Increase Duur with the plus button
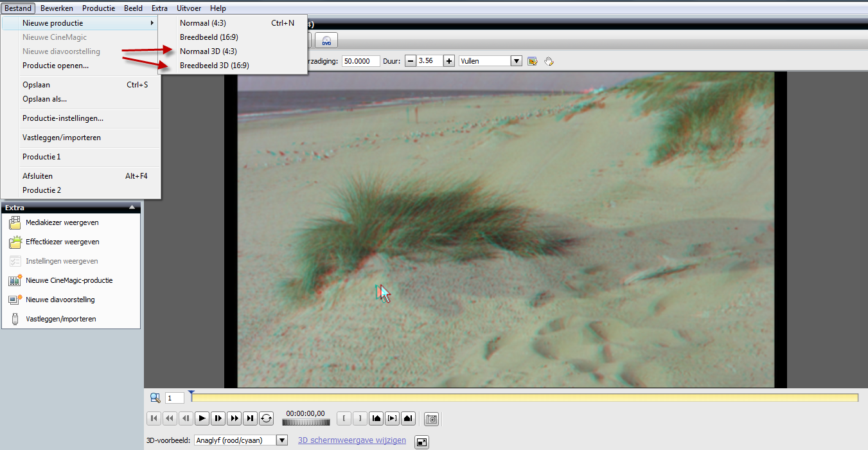Screen dimensions: 868x450 [449, 61]
